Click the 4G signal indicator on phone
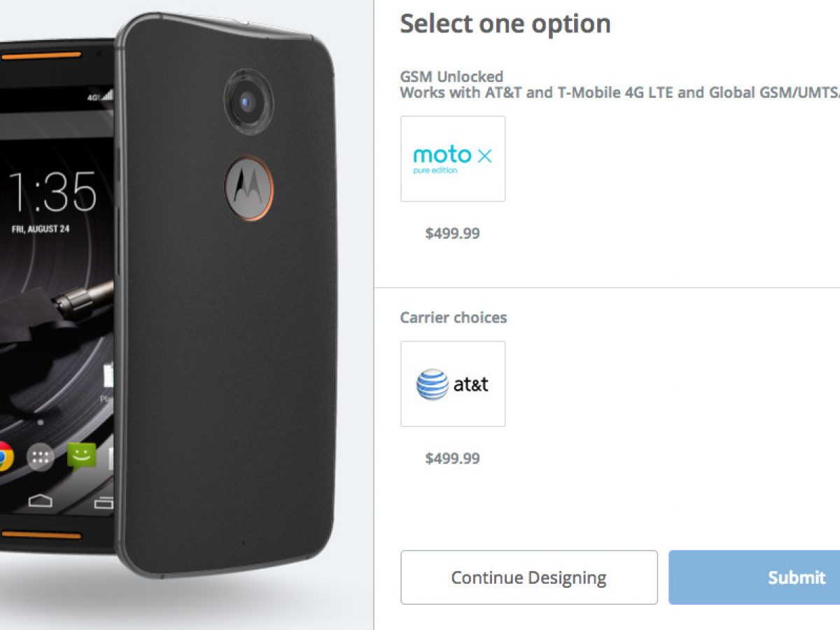The width and height of the screenshot is (840, 630). [x=95, y=97]
